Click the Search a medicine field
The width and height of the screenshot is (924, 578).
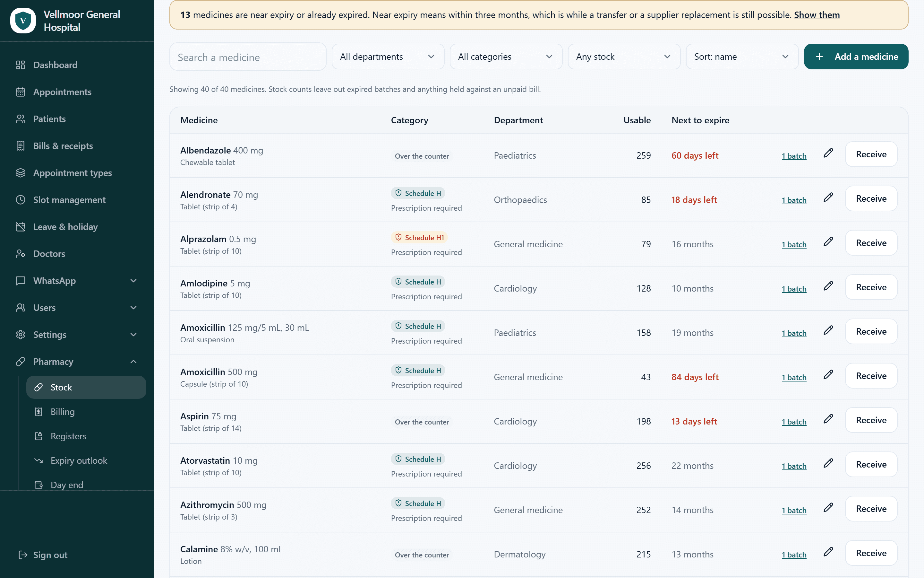[x=248, y=57]
